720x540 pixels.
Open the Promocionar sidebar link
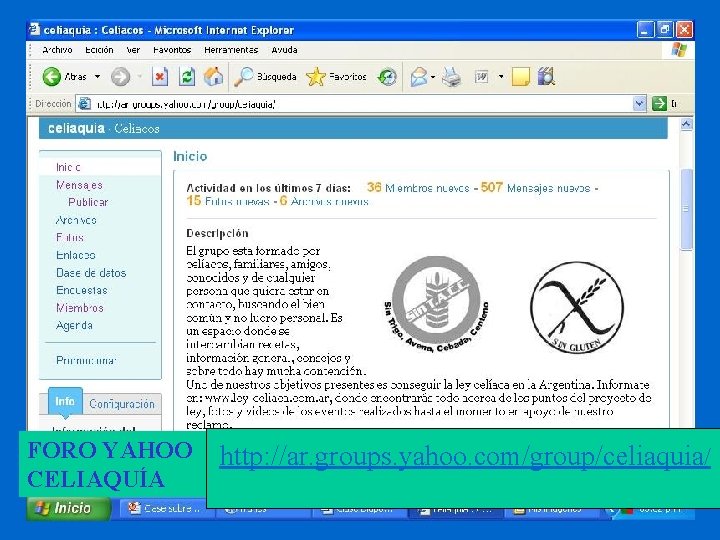click(x=86, y=360)
